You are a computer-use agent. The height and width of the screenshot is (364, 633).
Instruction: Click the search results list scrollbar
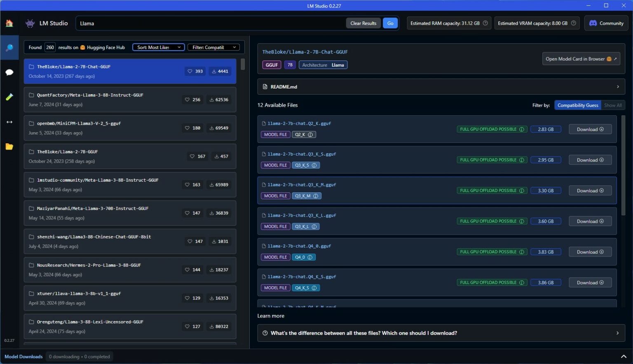[243, 65]
